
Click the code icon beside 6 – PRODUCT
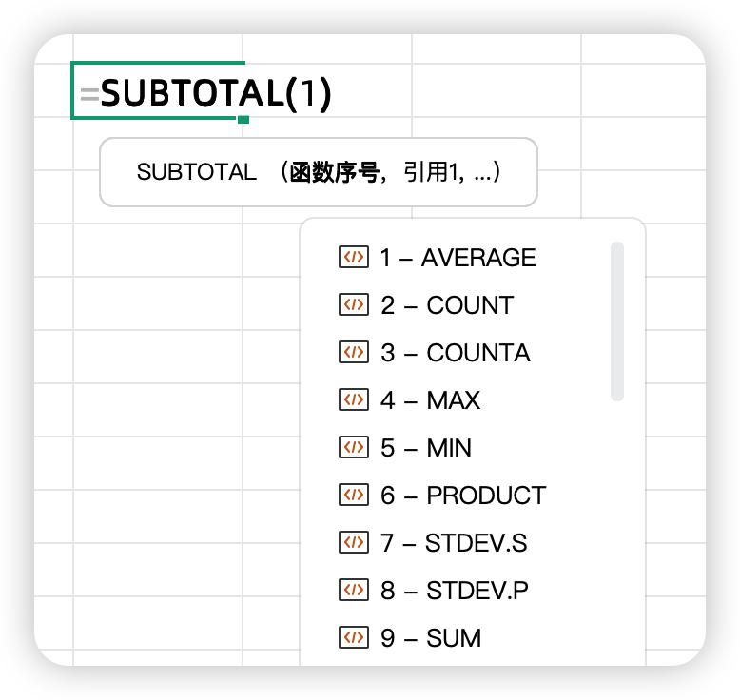[353, 495]
